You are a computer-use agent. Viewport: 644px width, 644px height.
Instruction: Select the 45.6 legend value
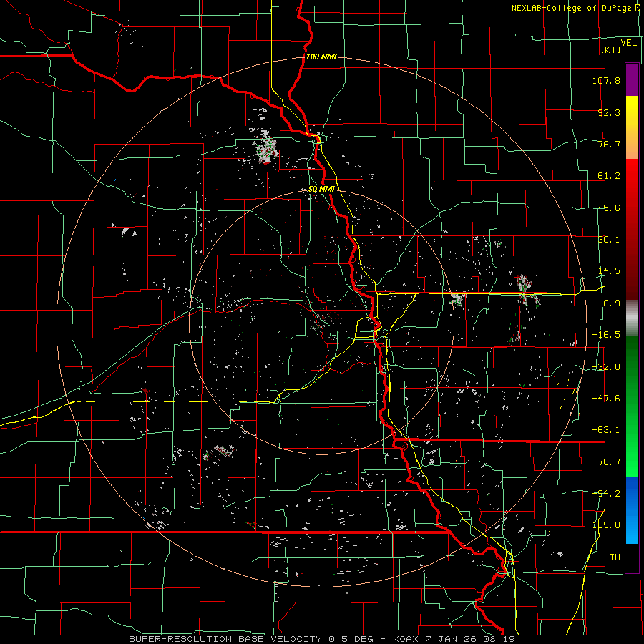(609, 208)
